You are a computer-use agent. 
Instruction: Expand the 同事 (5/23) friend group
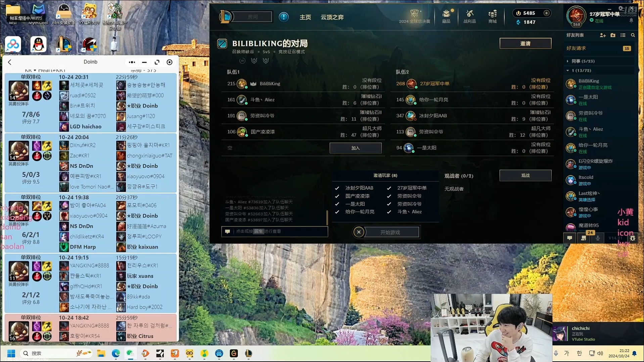(x=568, y=61)
